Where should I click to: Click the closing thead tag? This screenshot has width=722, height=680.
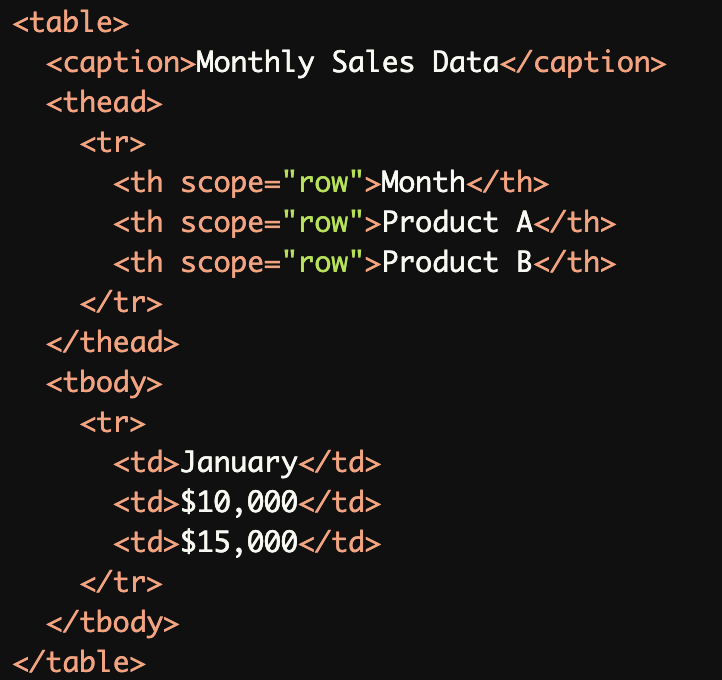(113, 343)
